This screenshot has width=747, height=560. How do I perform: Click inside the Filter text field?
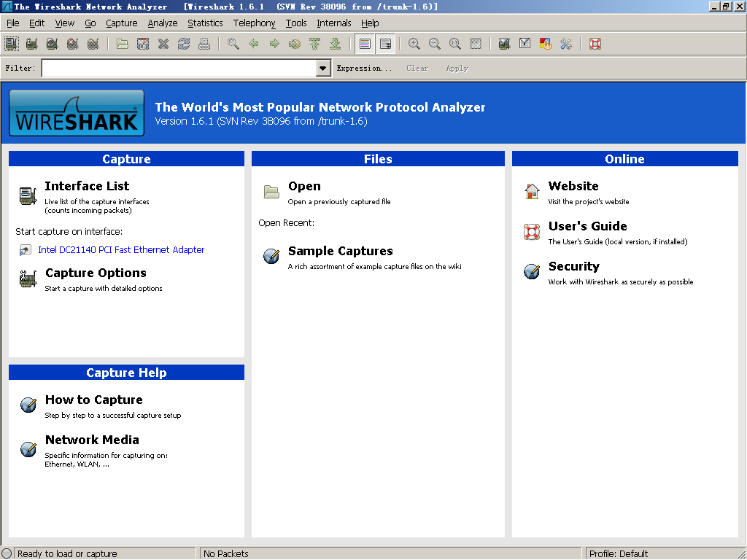pyautogui.click(x=179, y=68)
